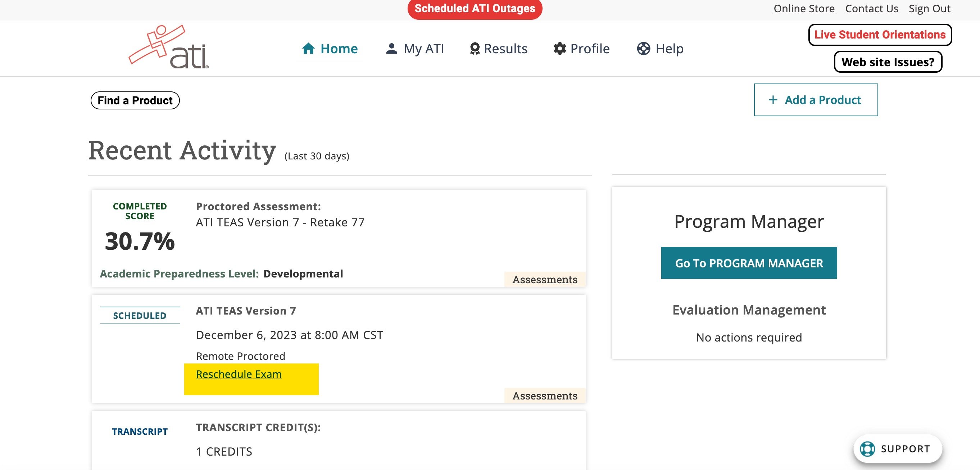Click the No actions required text

click(x=749, y=338)
